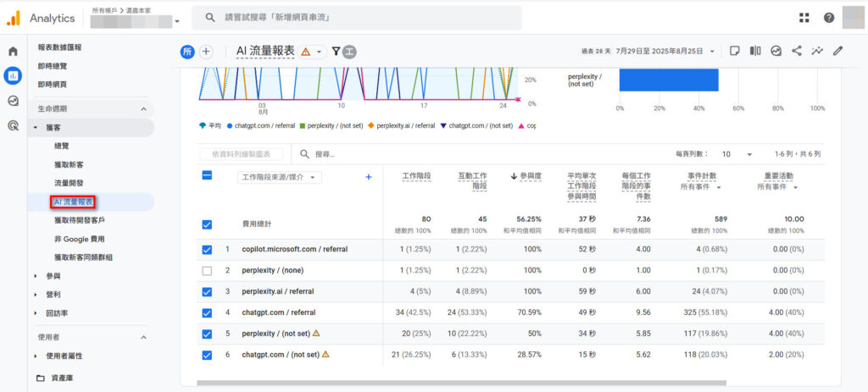Select AI 流量報表 in the sidebar

[73, 202]
